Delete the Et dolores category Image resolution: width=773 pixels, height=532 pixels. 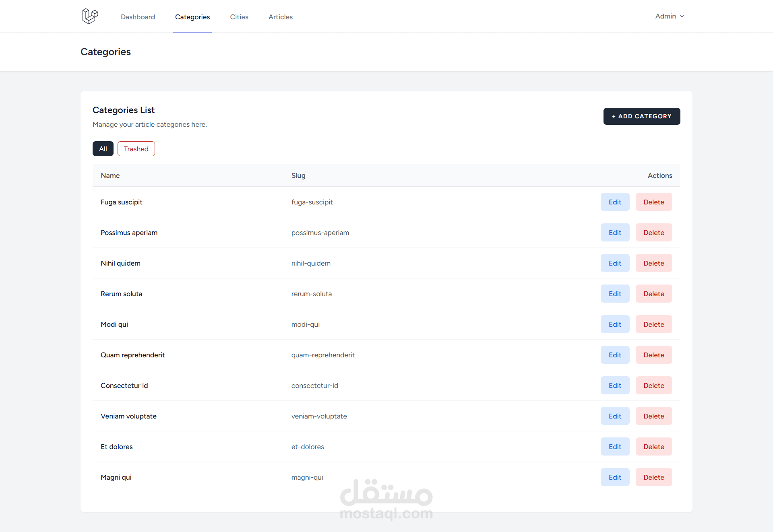click(x=654, y=447)
